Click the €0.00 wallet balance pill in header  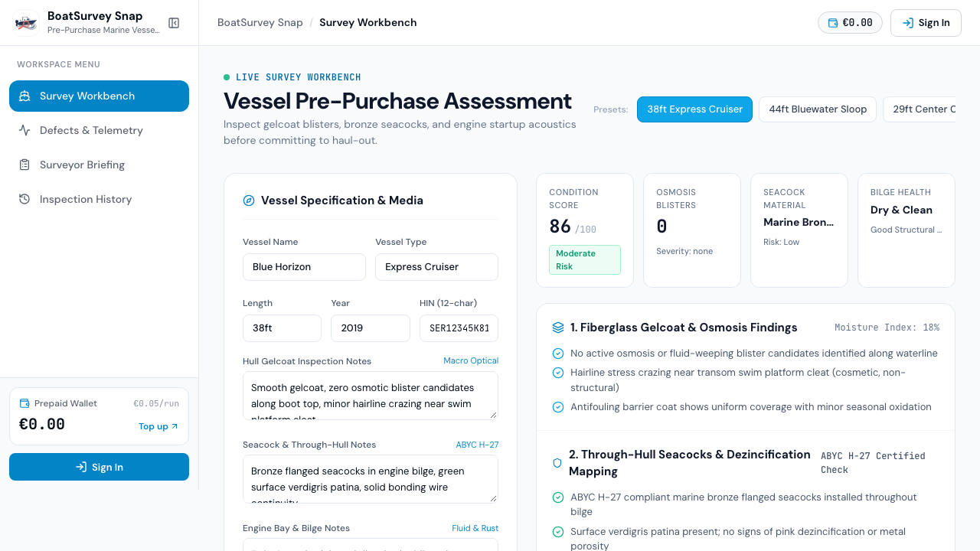(850, 23)
